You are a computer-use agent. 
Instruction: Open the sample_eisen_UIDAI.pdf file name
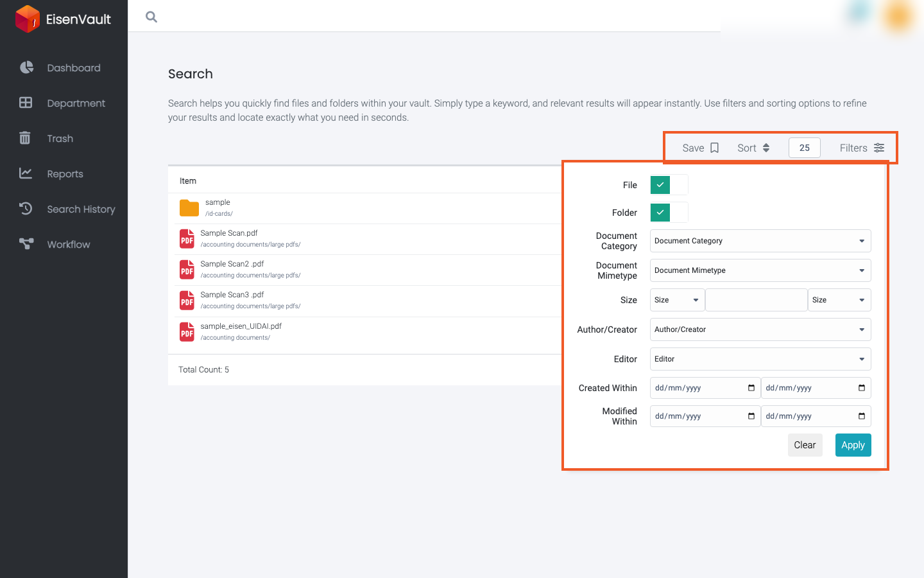241,326
